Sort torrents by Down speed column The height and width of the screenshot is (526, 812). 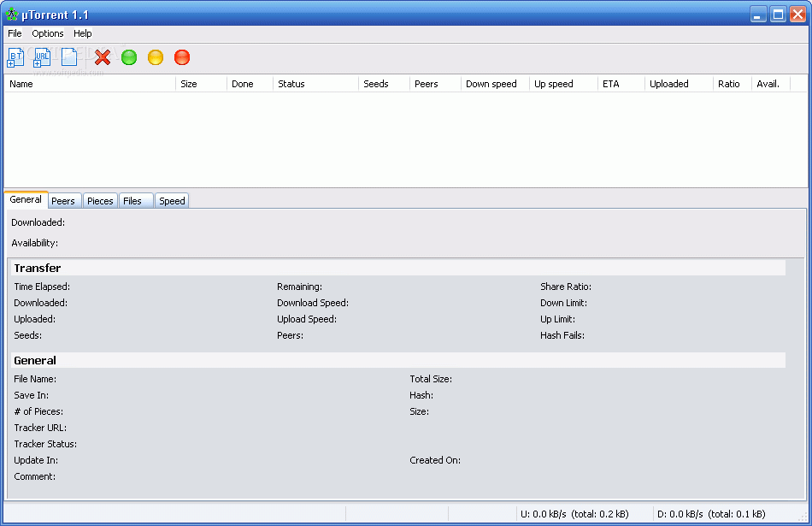pos(491,84)
